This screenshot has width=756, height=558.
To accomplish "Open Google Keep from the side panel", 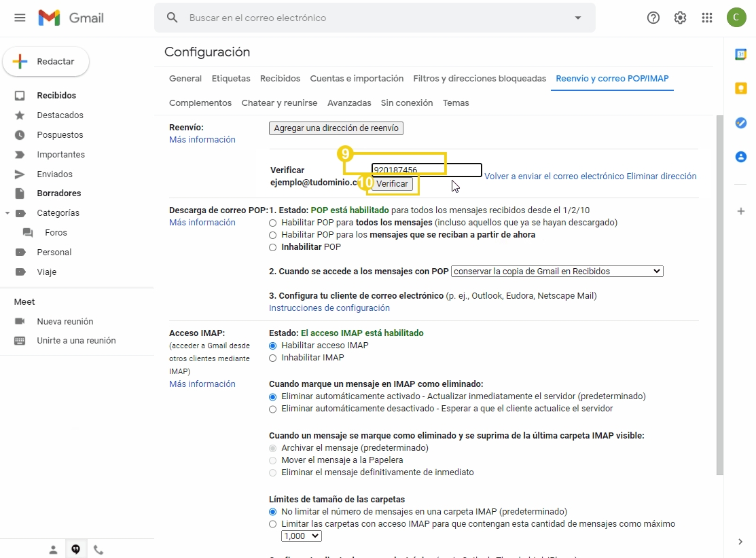I will [740, 88].
